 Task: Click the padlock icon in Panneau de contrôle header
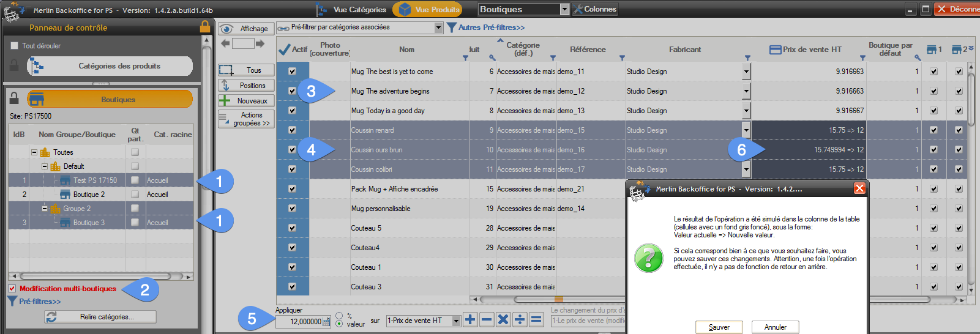point(205,27)
